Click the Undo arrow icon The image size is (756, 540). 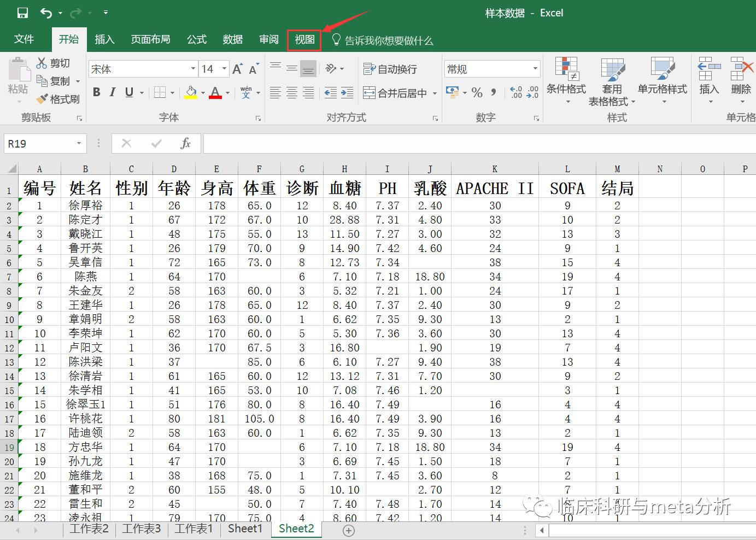(x=46, y=13)
